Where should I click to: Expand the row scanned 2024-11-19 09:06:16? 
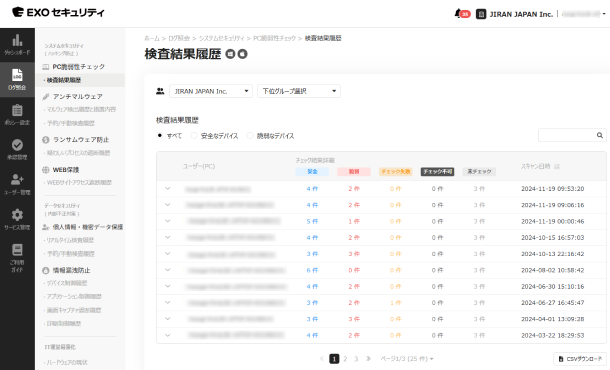point(168,205)
